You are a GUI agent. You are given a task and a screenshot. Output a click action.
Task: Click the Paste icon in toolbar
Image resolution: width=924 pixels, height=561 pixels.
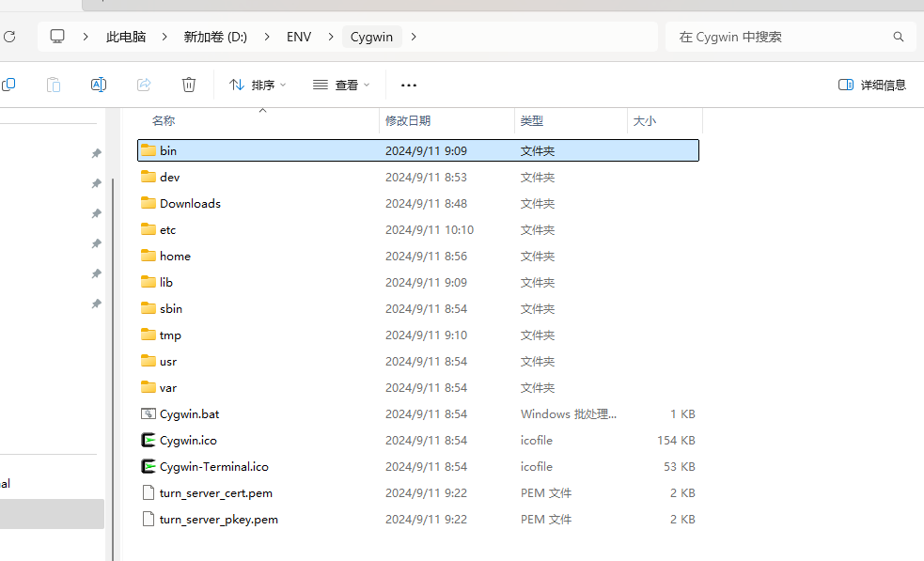tap(54, 85)
